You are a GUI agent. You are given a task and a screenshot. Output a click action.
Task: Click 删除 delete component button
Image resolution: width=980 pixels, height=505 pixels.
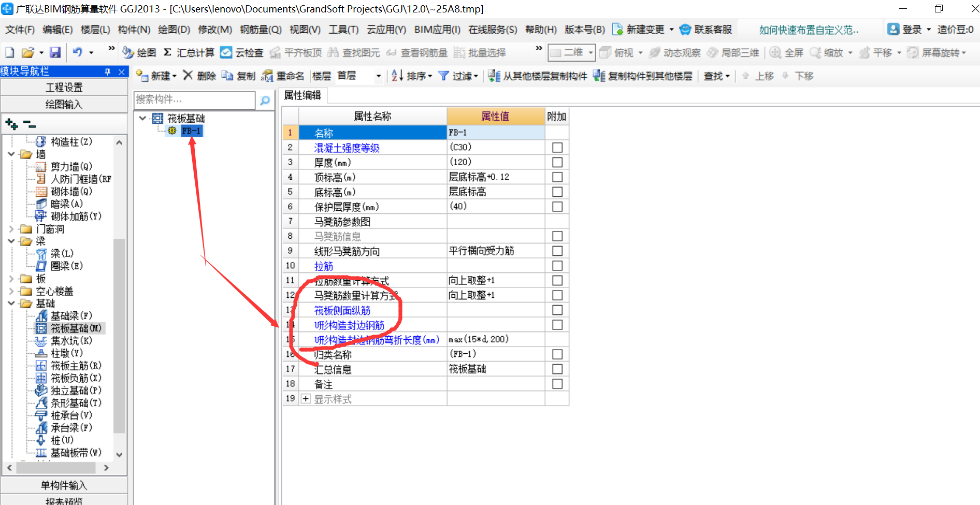(199, 76)
